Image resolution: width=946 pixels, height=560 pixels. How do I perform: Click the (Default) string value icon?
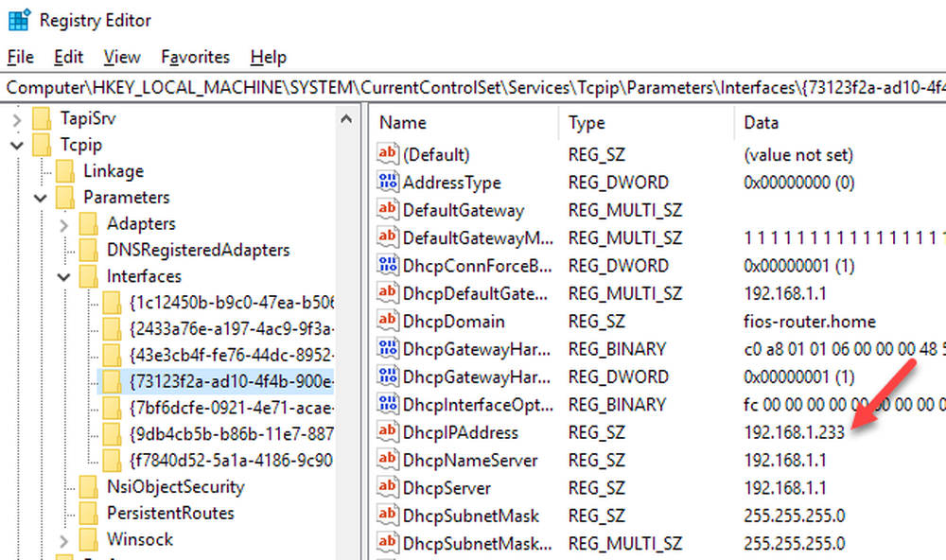point(387,154)
